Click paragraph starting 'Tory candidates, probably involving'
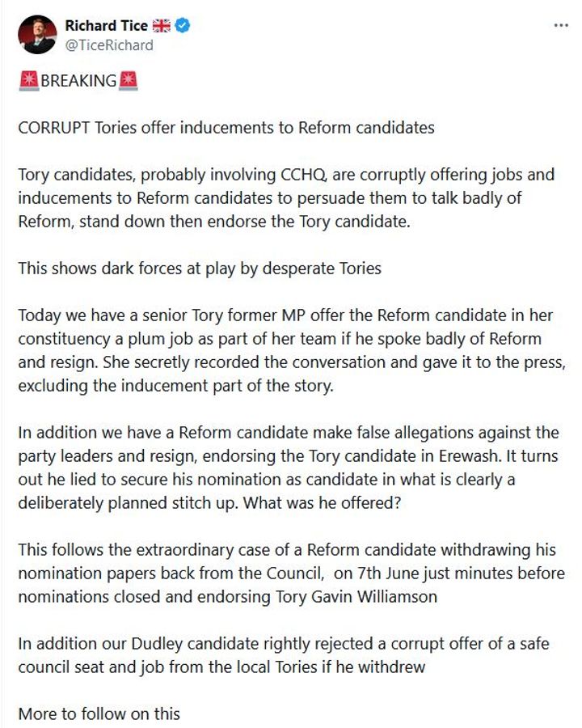The width and height of the screenshot is (582, 728). (x=286, y=198)
